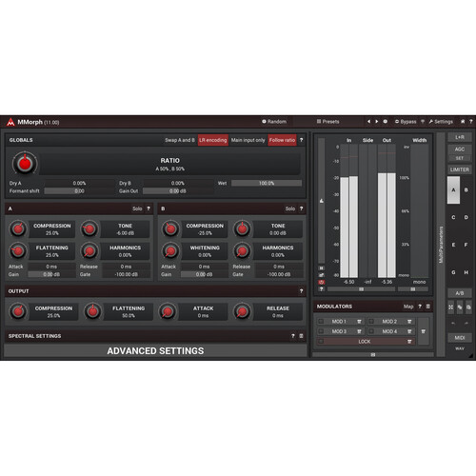Select preset slot H
Image resolution: width=476 pixels, height=476 pixels.
click(x=466, y=272)
